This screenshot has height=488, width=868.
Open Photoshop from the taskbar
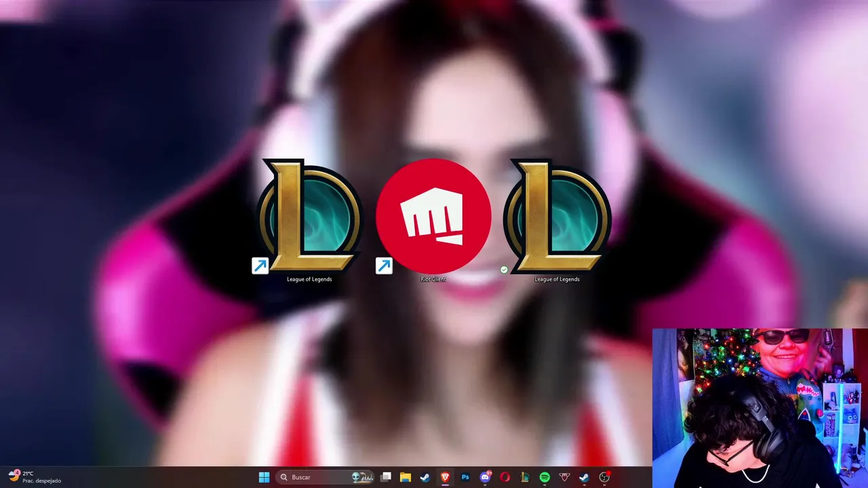pos(465,477)
